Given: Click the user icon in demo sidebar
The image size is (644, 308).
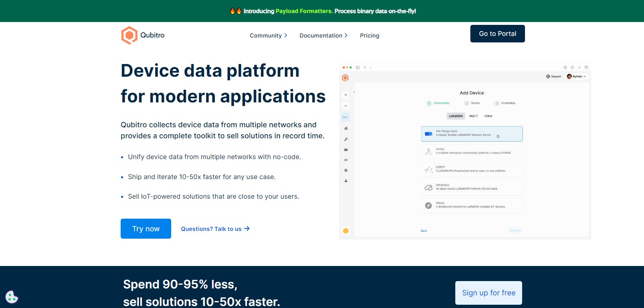Looking at the screenshot, I should tap(346, 180).
